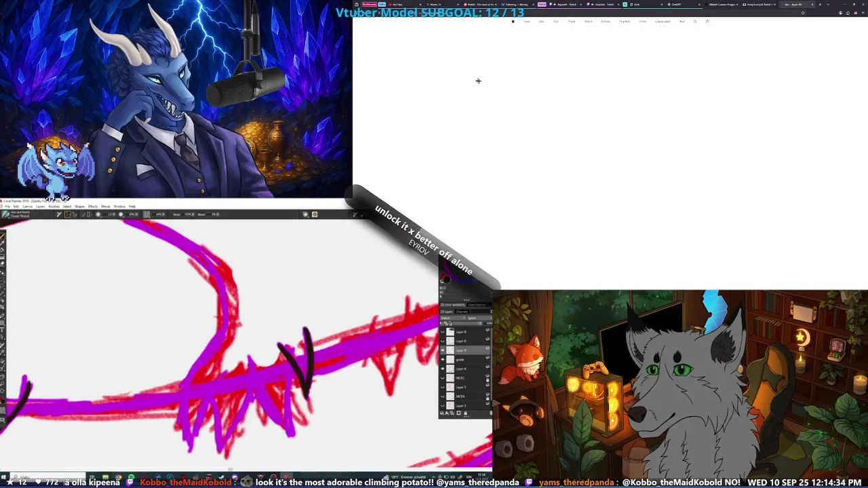Open the Ignore composite depth dropdown
This screenshot has width=868, height=488.
(479, 318)
